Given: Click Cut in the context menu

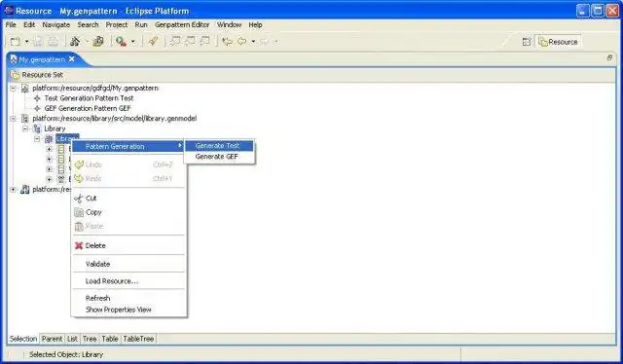Looking at the screenshot, I should point(128,198).
